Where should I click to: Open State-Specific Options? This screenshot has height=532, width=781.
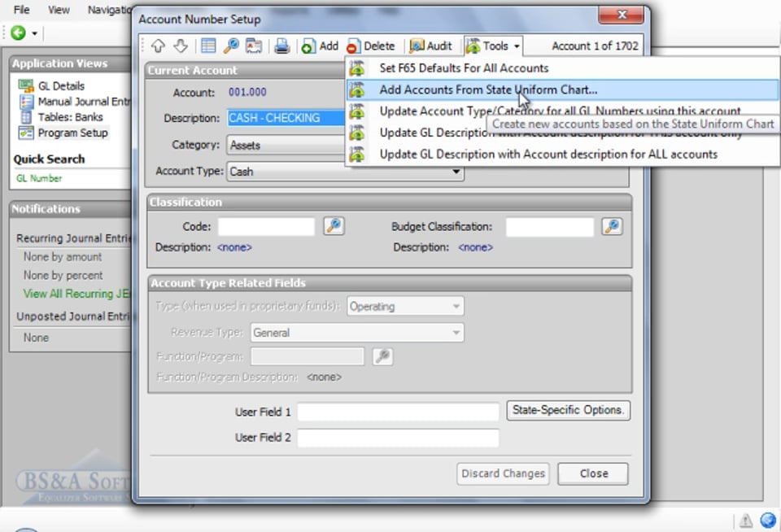tap(569, 410)
